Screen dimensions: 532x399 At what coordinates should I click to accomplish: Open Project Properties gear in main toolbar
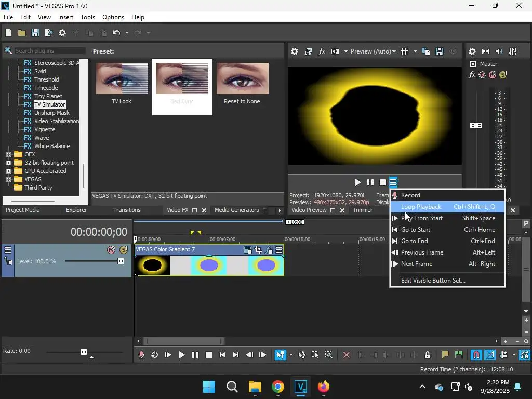pyautogui.click(x=62, y=33)
